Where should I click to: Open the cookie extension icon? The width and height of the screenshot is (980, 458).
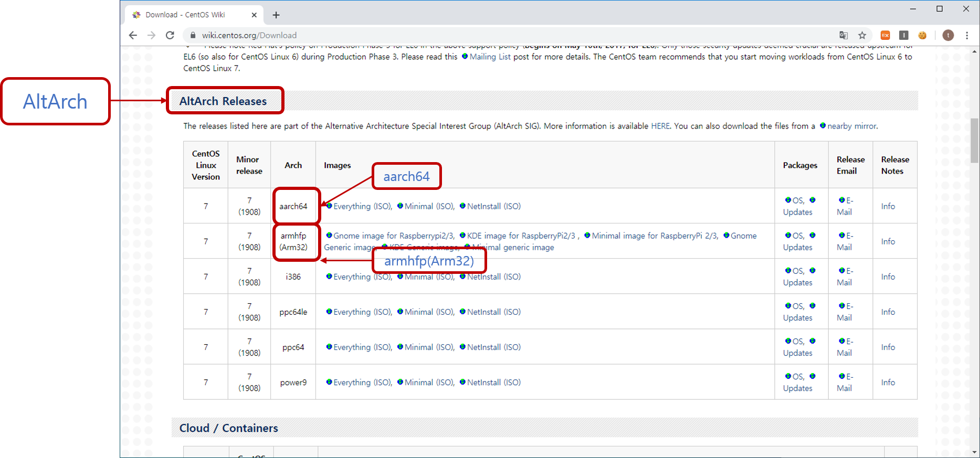[922, 35]
